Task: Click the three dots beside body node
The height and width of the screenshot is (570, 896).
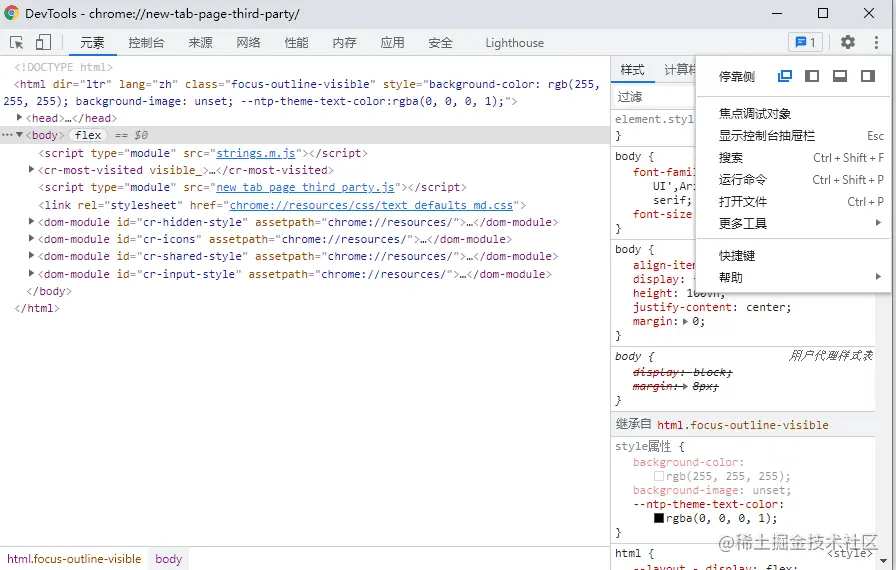Action: (x=7, y=135)
